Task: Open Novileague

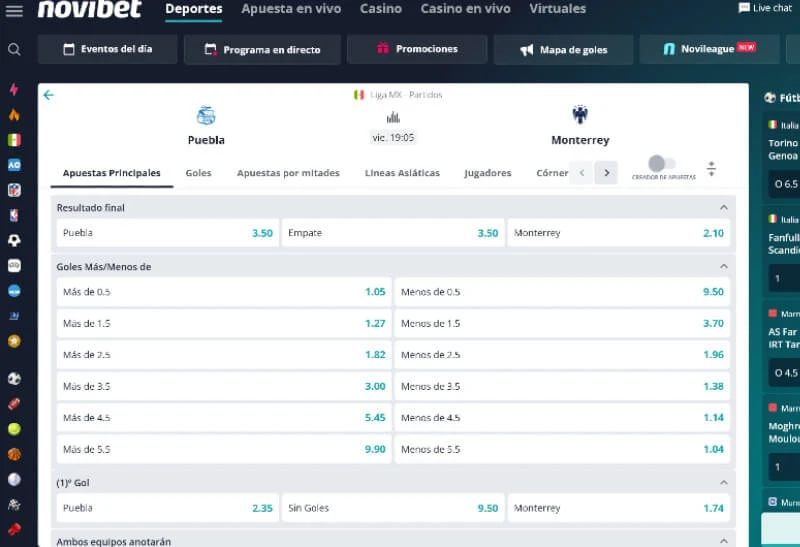Action: [x=709, y=49]
